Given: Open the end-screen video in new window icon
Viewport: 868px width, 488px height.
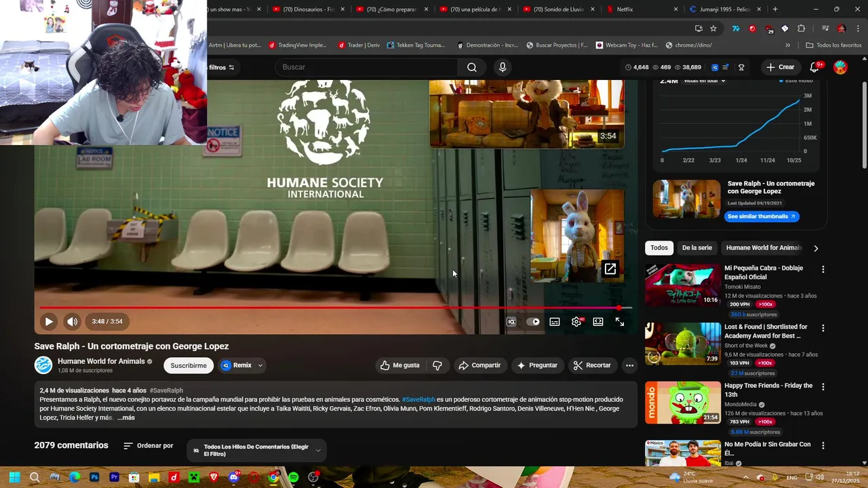Looking at the screenshot, I should click(610, 269).
